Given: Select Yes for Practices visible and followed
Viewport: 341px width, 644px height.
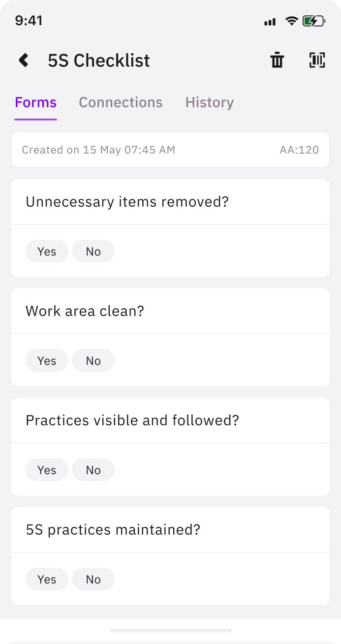Looking at the screenshot, I should 47,470.
